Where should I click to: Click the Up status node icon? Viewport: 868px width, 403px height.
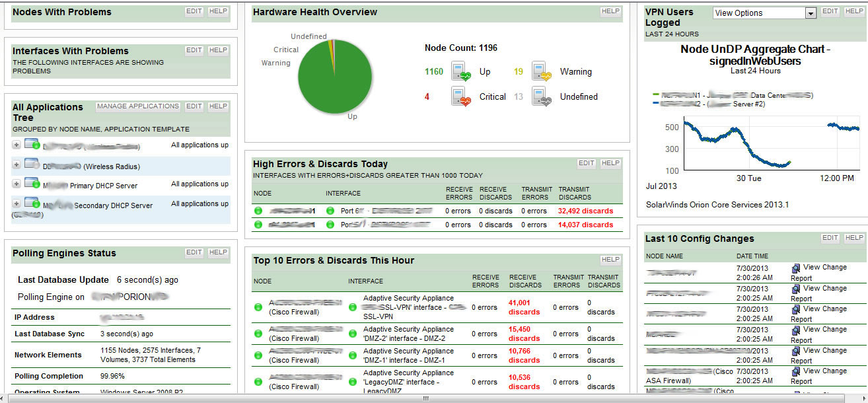click(x=462, y=71)
